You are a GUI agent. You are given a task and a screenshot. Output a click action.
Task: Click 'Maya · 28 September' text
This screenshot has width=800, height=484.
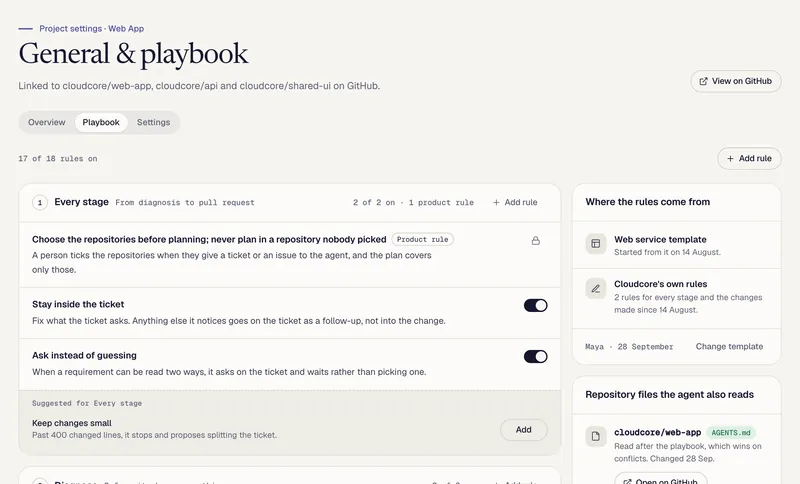point(629,347)
